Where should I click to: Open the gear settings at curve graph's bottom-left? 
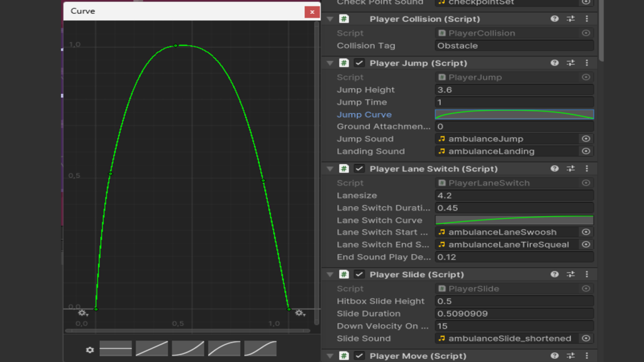click(x=82, y=312)
